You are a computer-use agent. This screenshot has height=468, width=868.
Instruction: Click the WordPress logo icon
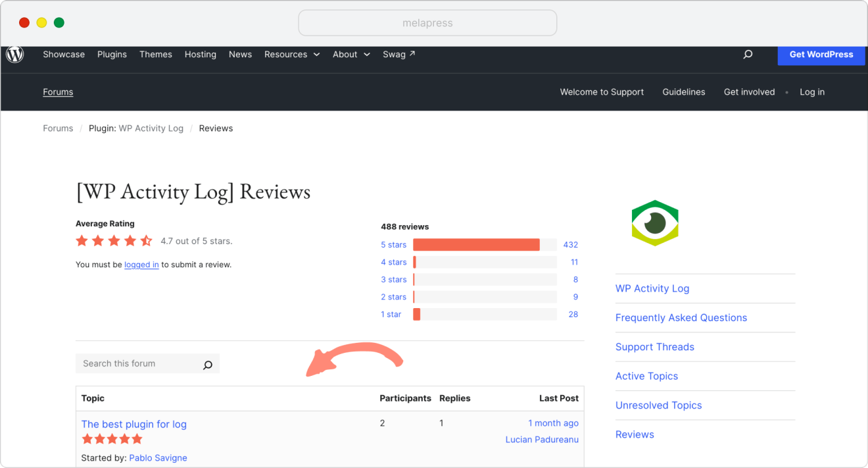(14, 55)
